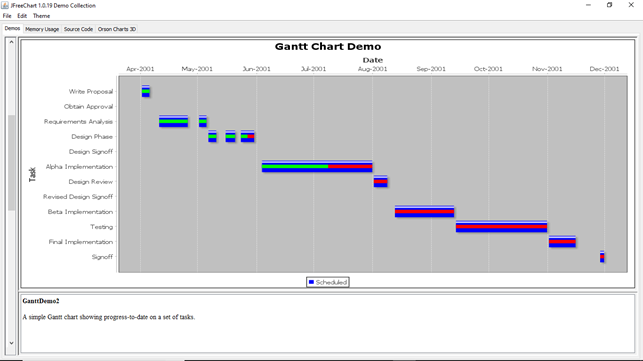This screenshot has height=361, width=643.
Task: Click the Testing task bar
Action: 501,226
